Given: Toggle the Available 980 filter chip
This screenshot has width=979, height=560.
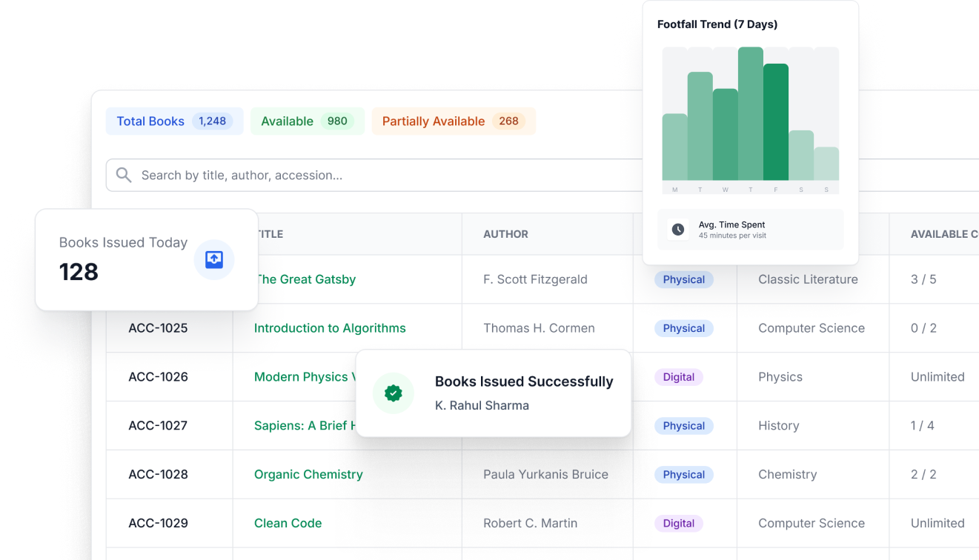Looking at the screenshot, I should coord(307,120).
